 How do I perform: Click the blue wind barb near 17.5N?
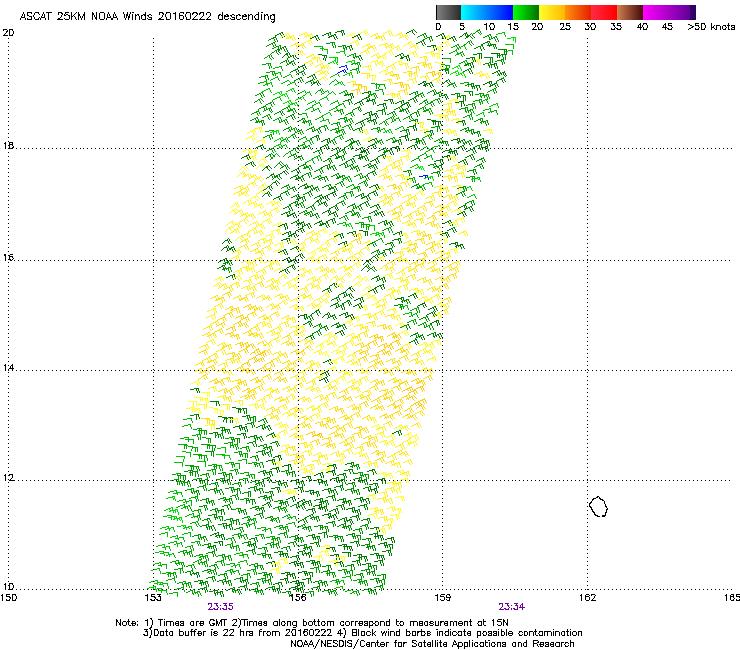[424, 176]
